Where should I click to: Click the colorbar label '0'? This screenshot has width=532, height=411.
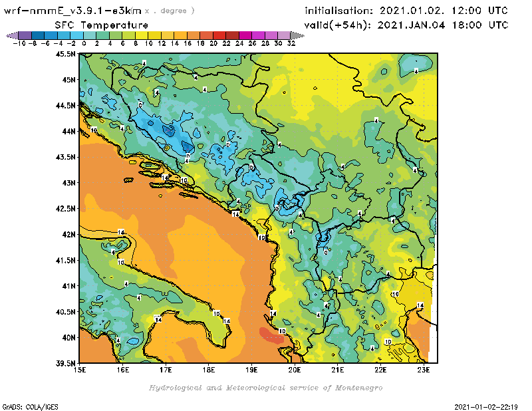click(x=84, y=43)
